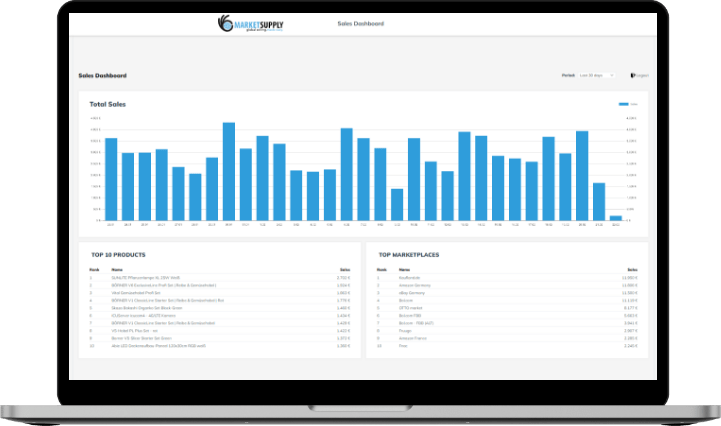Click the 'TOP MARKETPLACES' heading
The height and width of the screenshot is (426, 721).
[x=409, y=255]
